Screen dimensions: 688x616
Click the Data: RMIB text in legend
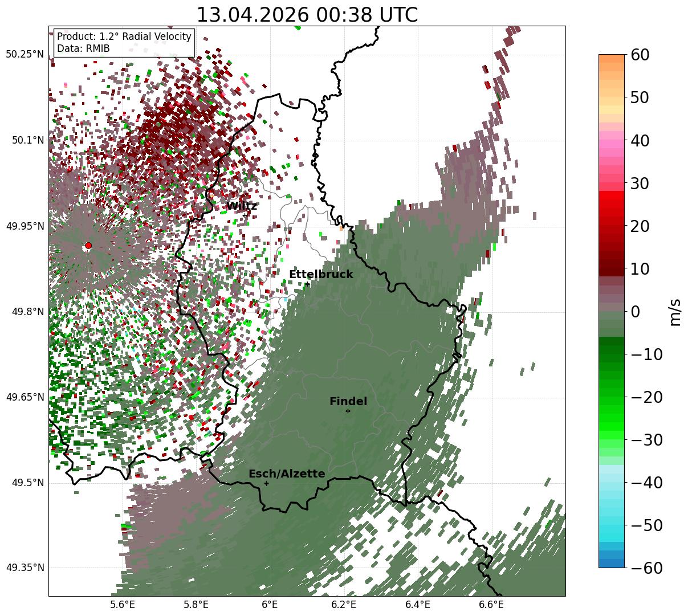tap(83, 49)
